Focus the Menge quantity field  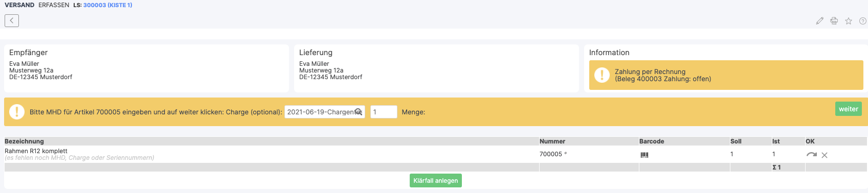[x=384, y=112]
